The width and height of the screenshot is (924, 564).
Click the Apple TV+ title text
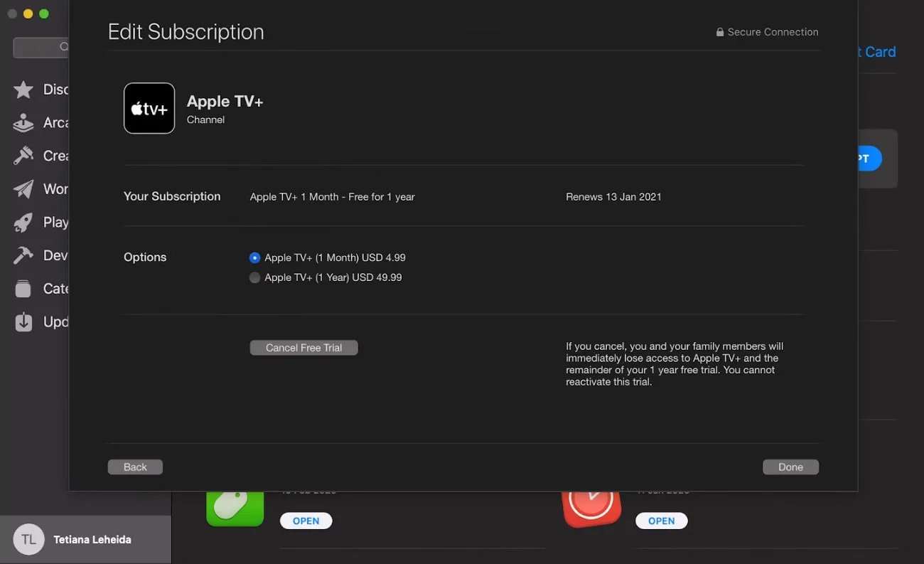click(x=225, y=102)
